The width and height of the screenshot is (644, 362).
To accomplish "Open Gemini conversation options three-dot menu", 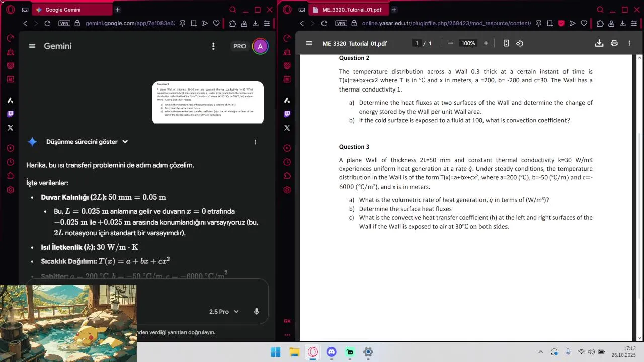I will point(213,46).
